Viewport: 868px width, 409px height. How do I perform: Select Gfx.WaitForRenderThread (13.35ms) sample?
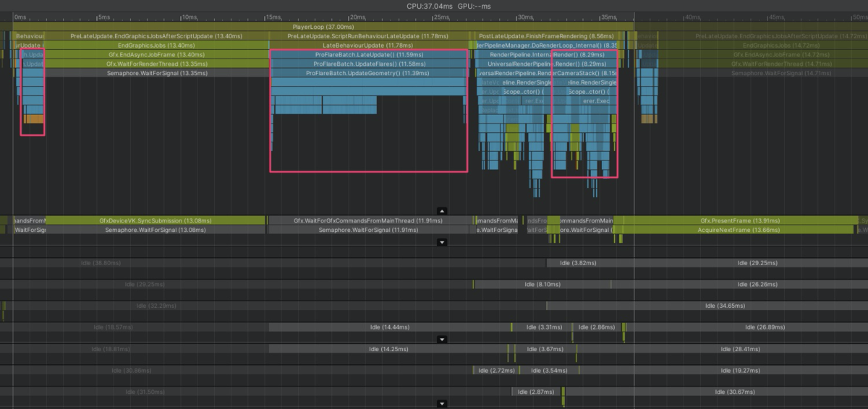[156, 64]
